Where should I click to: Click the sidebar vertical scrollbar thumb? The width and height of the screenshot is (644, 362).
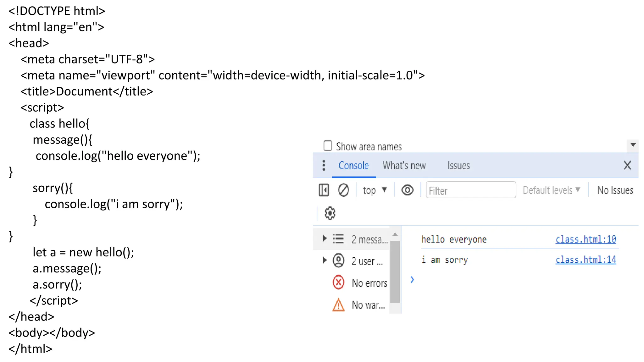395,272
